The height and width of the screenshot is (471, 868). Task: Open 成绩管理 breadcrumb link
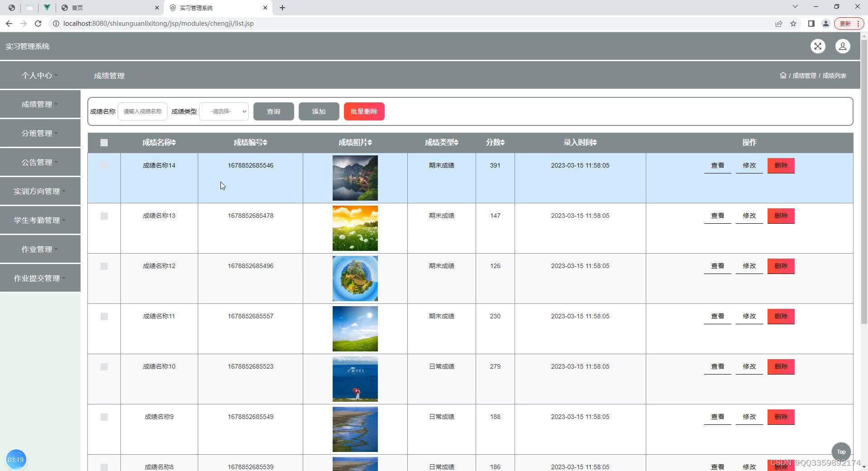(x=804, y=76)
